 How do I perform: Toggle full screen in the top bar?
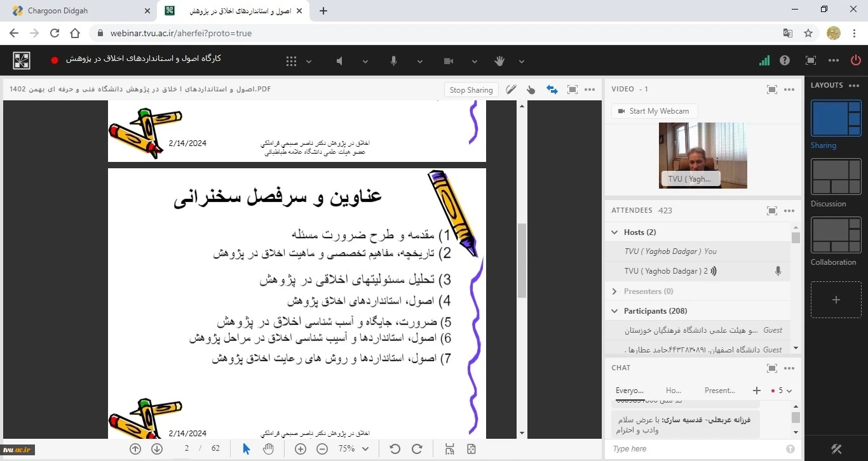[811, 60]
